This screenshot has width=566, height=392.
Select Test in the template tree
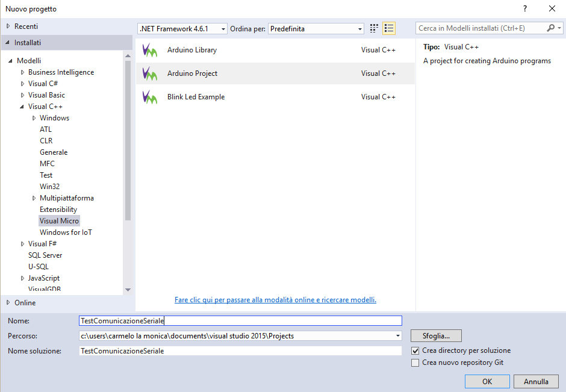point(46,175)
